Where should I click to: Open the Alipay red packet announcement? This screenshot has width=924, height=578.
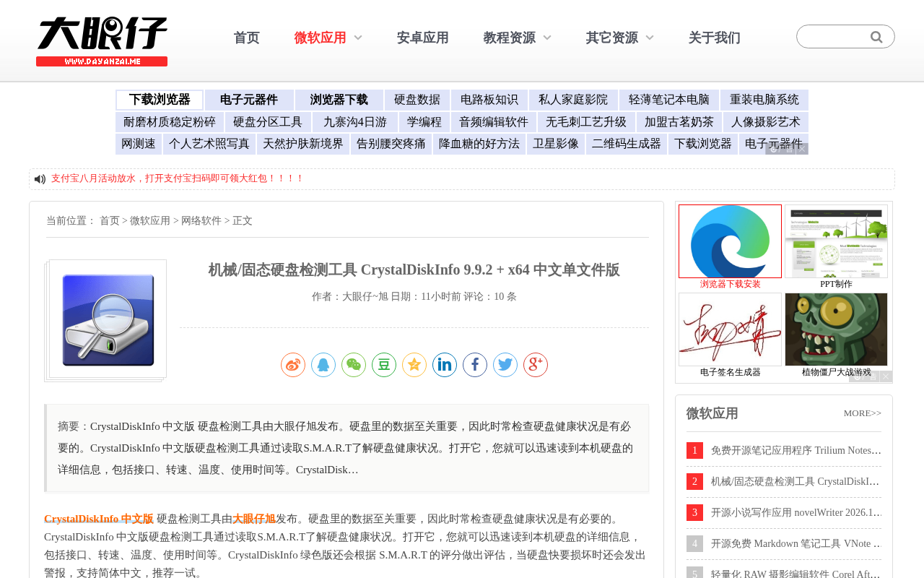(178, 178)
